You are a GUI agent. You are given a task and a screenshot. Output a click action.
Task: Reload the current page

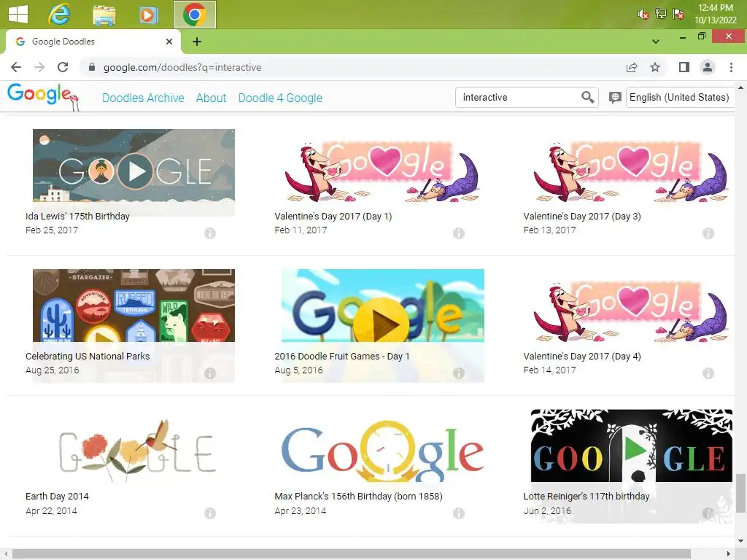63,67
